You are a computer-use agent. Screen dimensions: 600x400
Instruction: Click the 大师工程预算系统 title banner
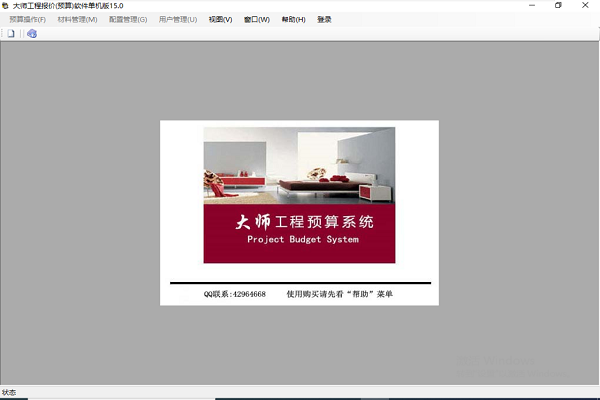[x=305, y=222]
